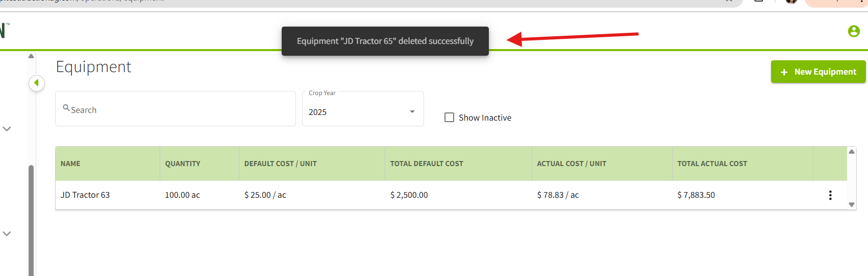868x276 pixels.
Task: Open the JD Tractor 63 row actions menu
Action: (x=830, y=195)
